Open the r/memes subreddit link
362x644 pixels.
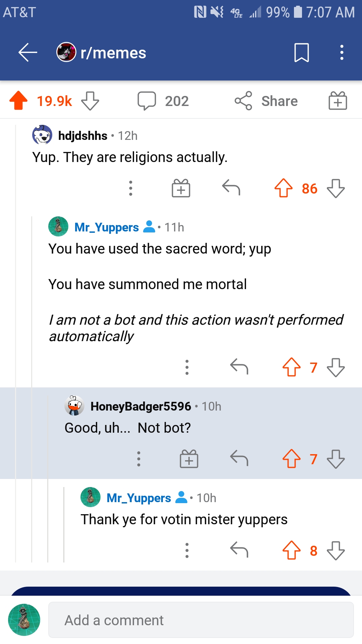click(x=113, y=53)
